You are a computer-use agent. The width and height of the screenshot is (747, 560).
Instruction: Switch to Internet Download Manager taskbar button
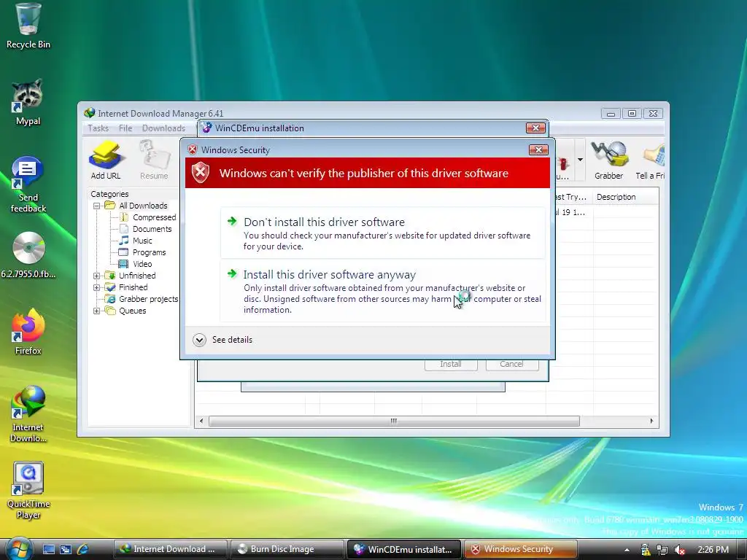[x=170, y=549]
